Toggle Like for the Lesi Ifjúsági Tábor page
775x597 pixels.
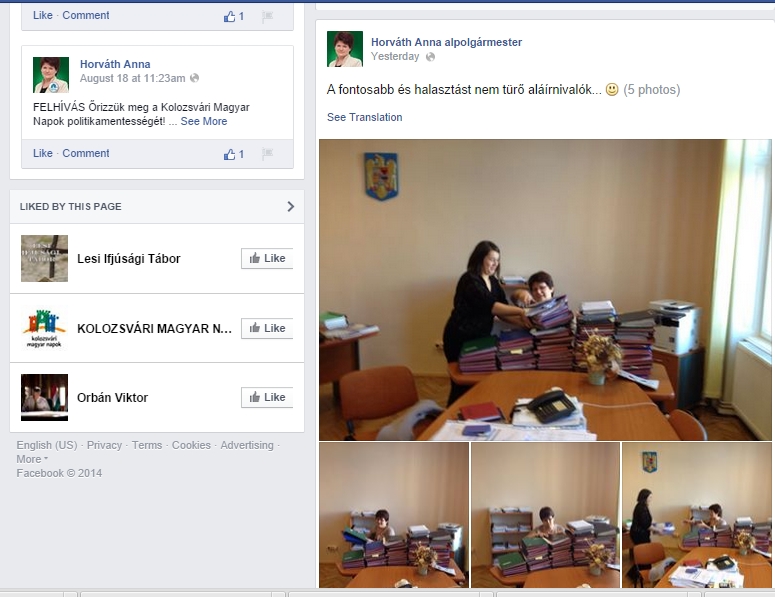coord(267,258)
